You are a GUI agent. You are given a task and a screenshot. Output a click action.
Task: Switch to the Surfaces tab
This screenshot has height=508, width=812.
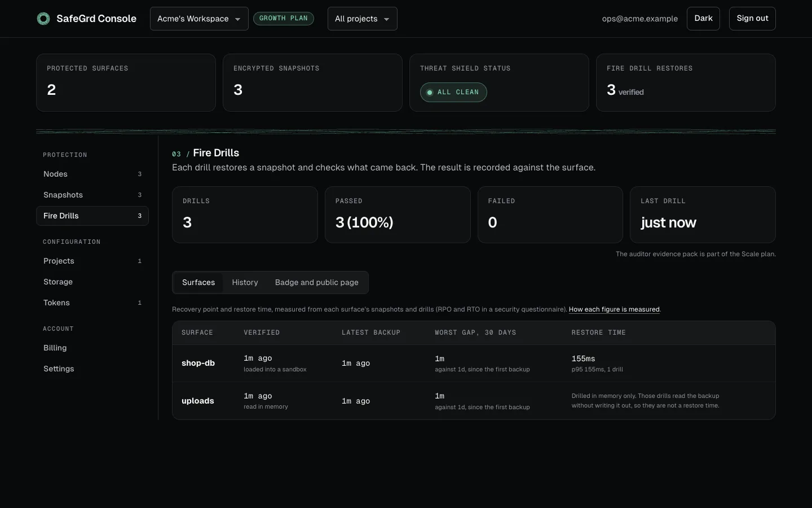[198, 282]
